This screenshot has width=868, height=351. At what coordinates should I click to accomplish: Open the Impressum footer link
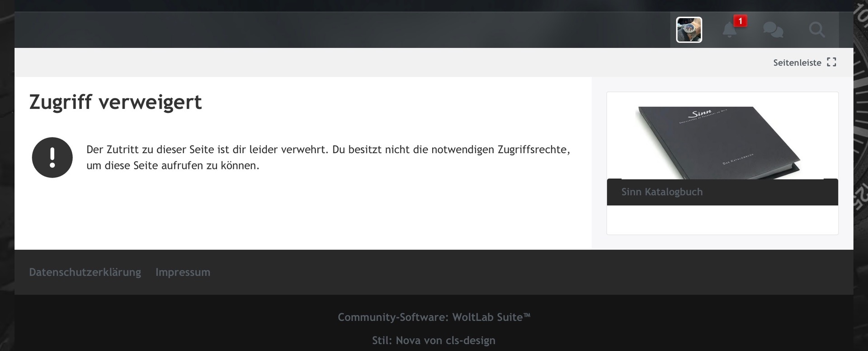click(183, 272)
